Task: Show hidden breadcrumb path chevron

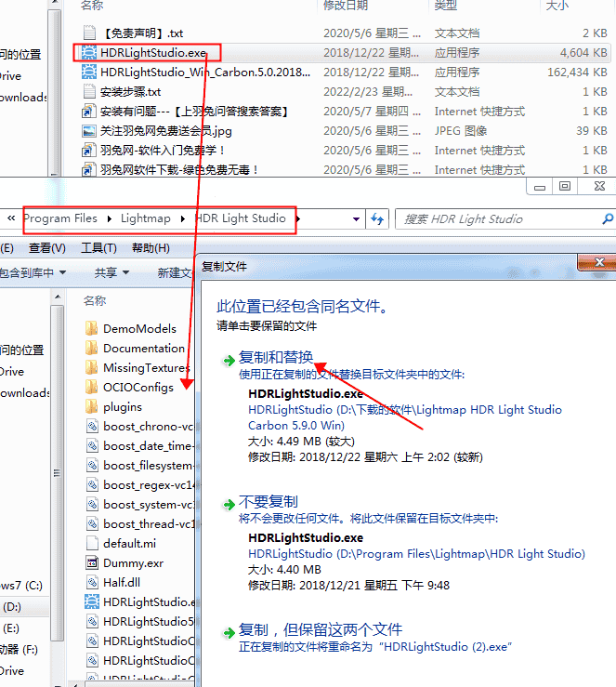Action: point(11,218)
